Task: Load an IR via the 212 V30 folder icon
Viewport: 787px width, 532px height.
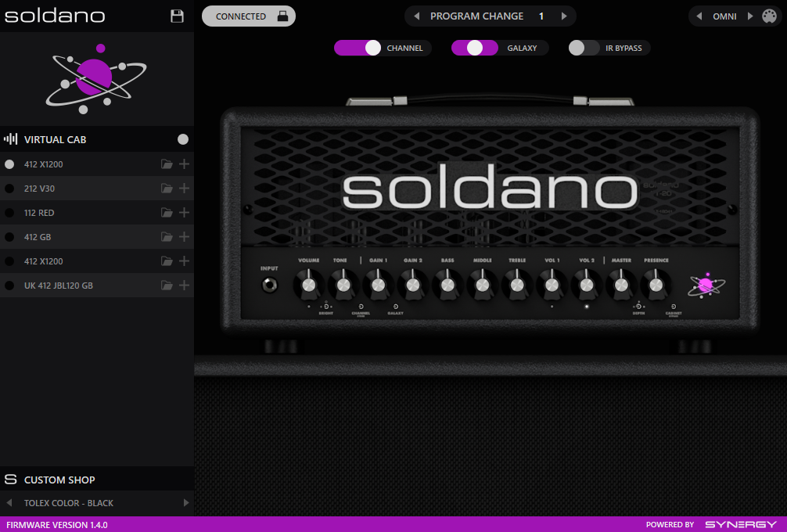Action: coord(167,188)
